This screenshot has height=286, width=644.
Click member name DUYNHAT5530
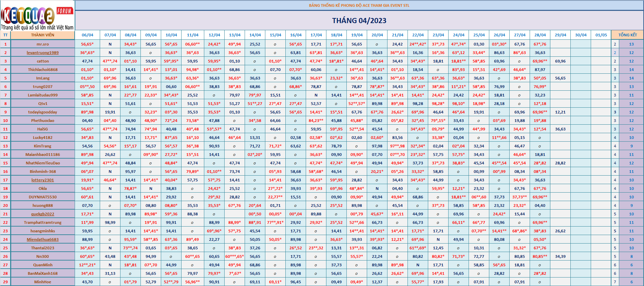pyautogui.click(x=43, y=197)
